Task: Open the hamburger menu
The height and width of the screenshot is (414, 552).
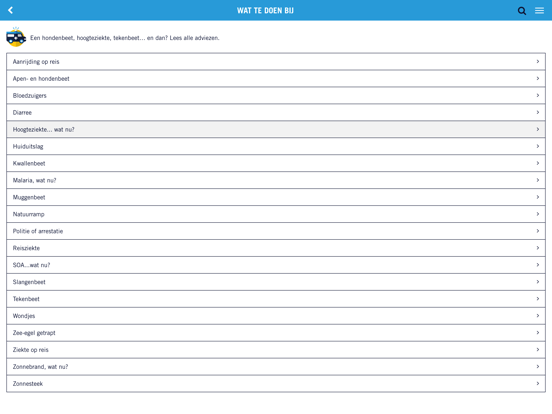Action: [539, 11]
